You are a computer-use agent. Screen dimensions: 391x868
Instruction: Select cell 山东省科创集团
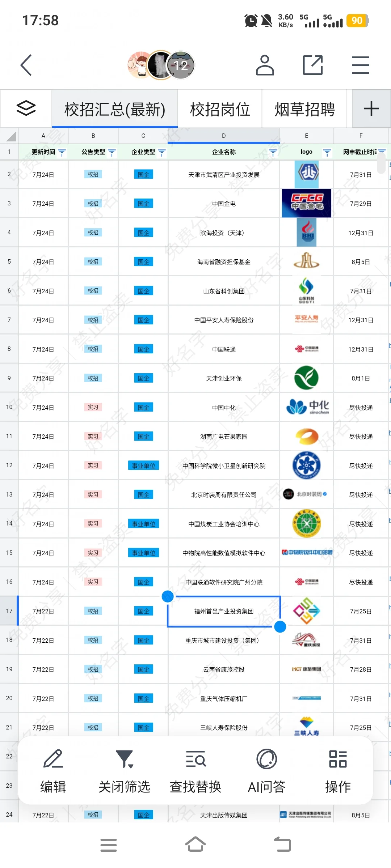click(x=224, y=291)
